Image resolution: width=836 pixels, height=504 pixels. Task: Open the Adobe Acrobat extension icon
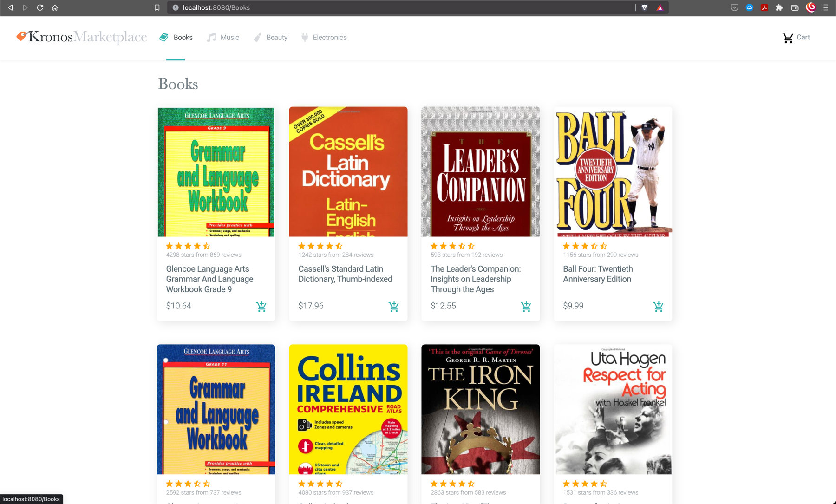(x=764, y=7)
